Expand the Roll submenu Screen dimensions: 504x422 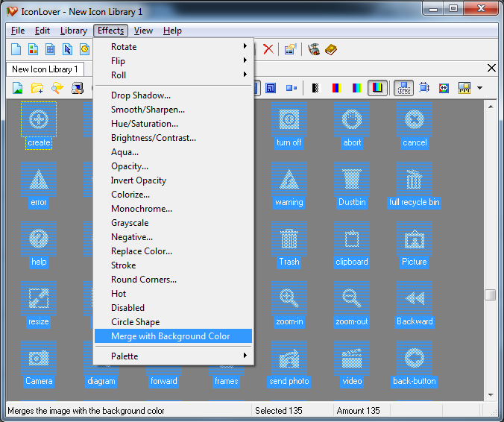[x=173, y=75]
